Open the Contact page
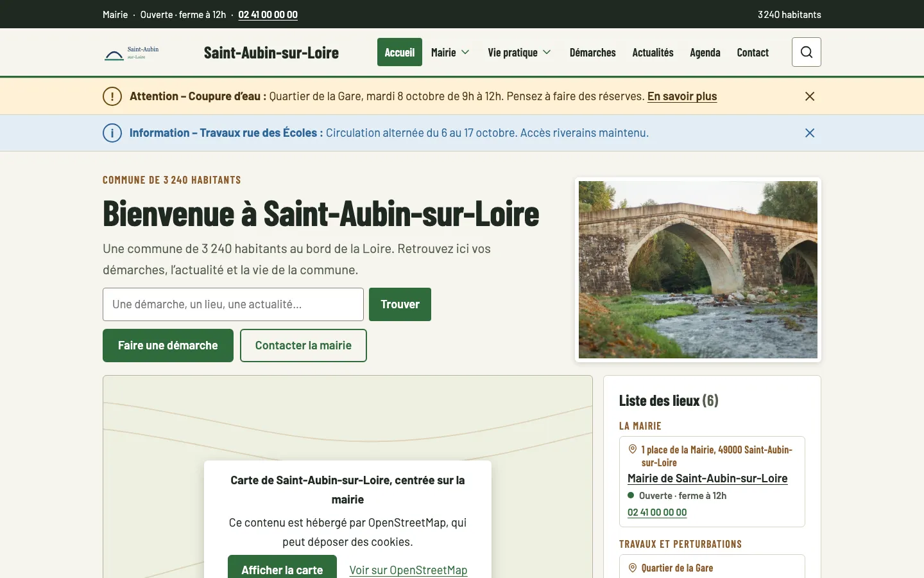The width and height of the screenshot is (924, 578). tap(753, 52)
